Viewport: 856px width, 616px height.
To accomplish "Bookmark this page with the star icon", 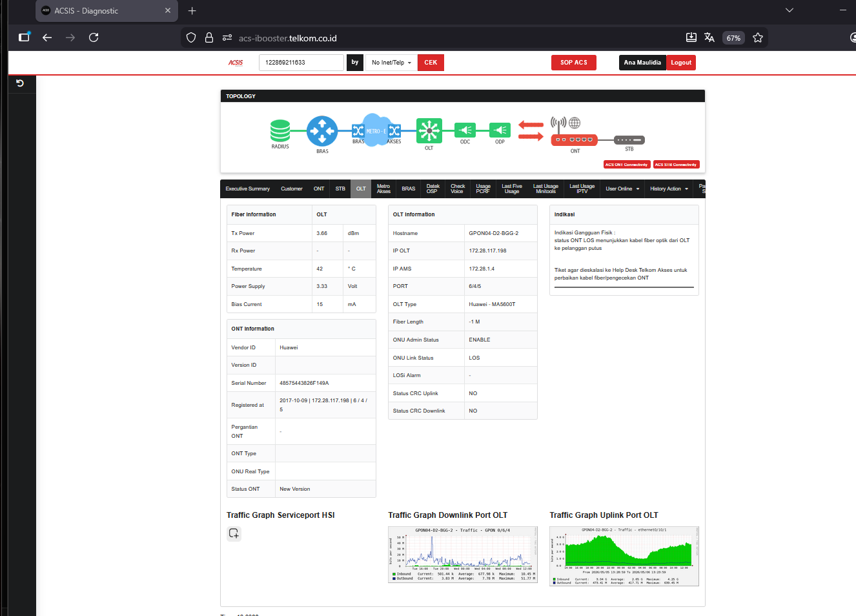I will pos(758,38).
